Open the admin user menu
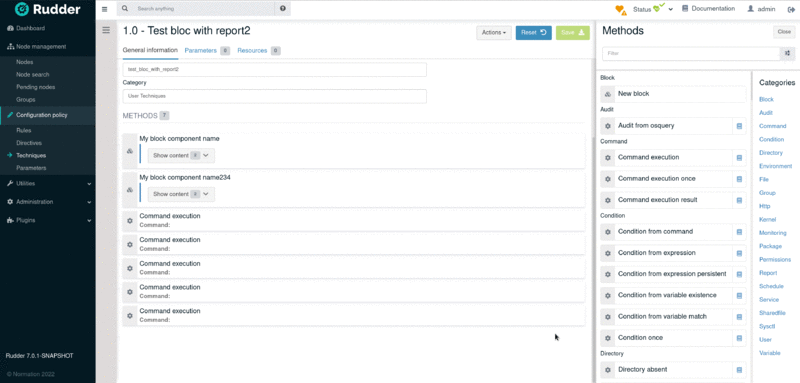This screenshot has width=800, height=383. coord(762,9)
